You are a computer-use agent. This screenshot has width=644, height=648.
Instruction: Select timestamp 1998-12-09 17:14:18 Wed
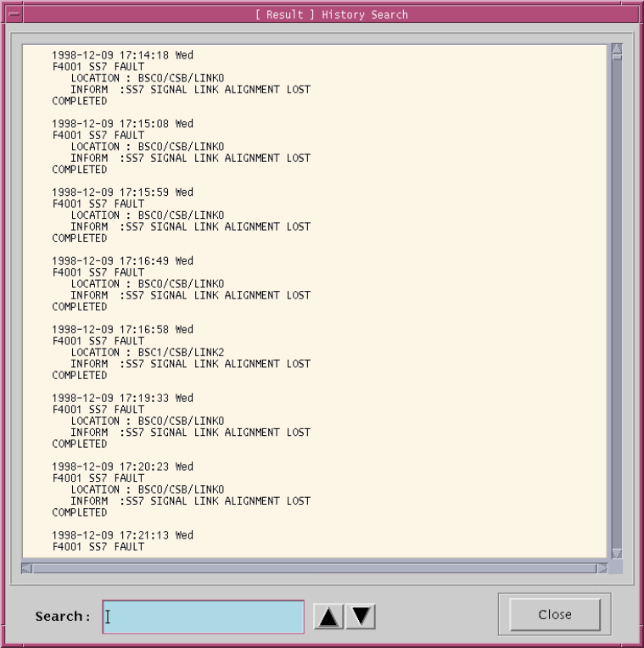(122, 55)
